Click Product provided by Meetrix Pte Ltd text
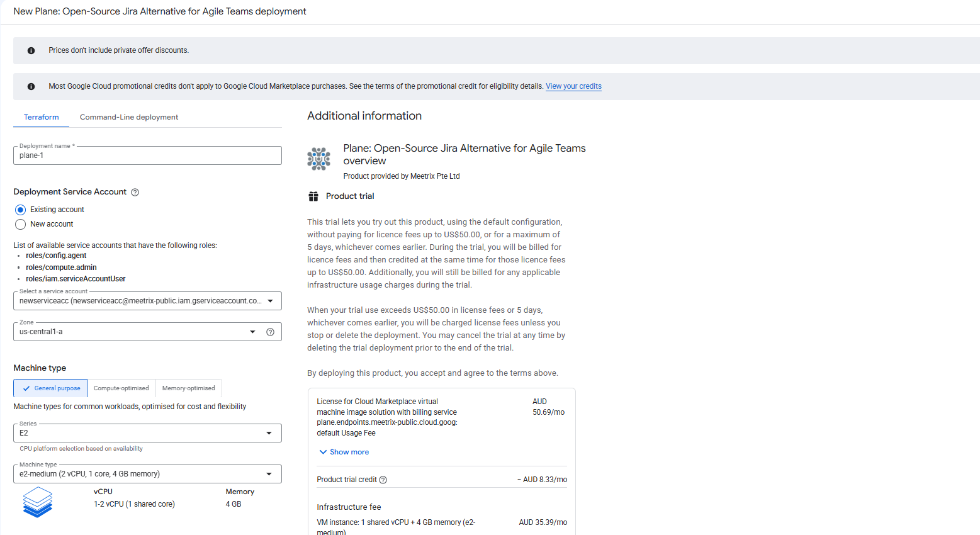This screenshot has width=980, height=535. (x=402, y=176)
